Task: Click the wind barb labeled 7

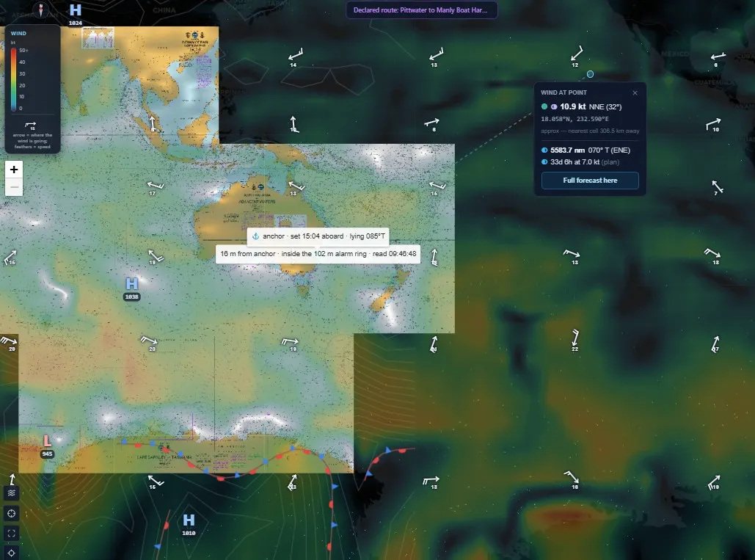Action: click(718, 188)
